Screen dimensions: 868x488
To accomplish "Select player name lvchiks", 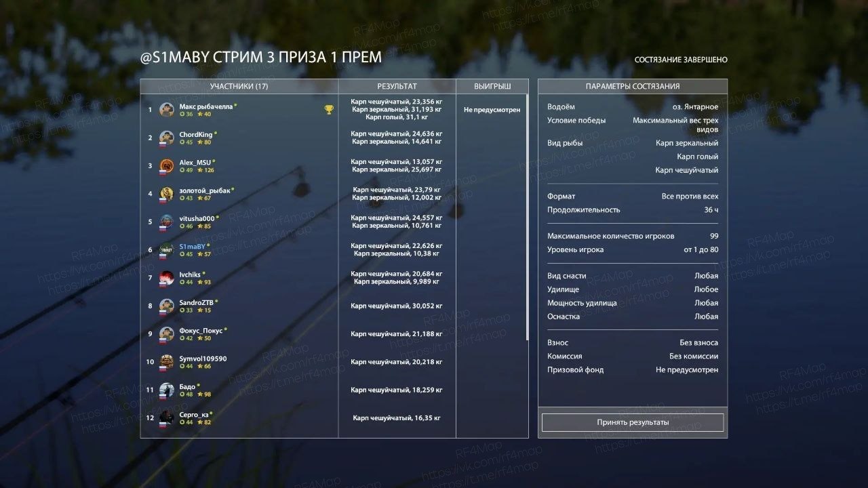I will [x=190, y=274].
